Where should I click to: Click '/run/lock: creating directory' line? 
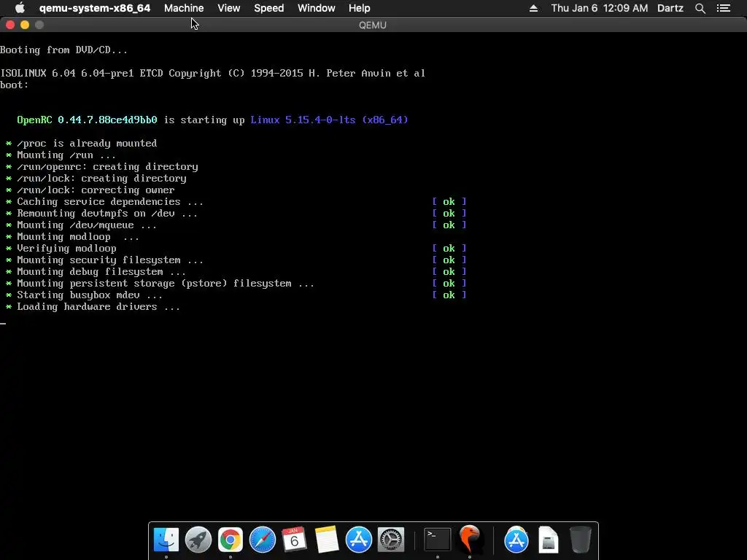click(101, 178)
